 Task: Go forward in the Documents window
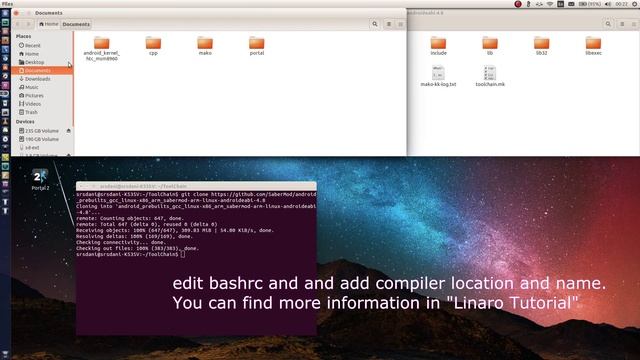[28, 24]
